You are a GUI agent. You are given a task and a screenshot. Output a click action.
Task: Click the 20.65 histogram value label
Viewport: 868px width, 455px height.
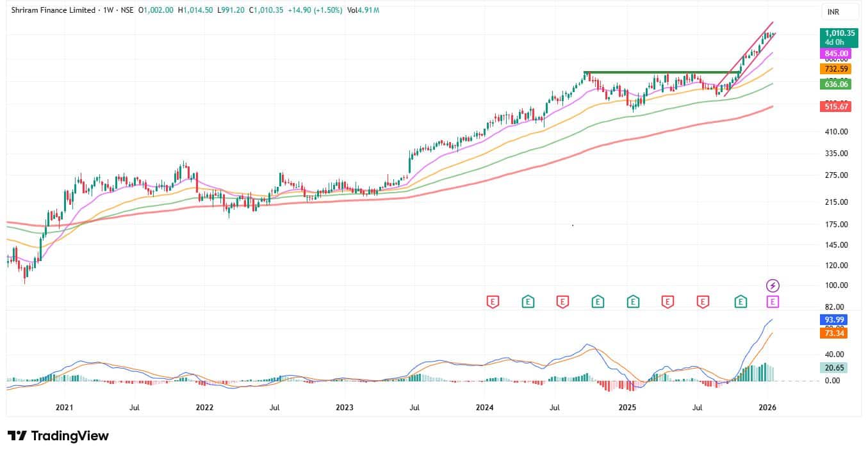pyautogui.click(x=834, y=367)
